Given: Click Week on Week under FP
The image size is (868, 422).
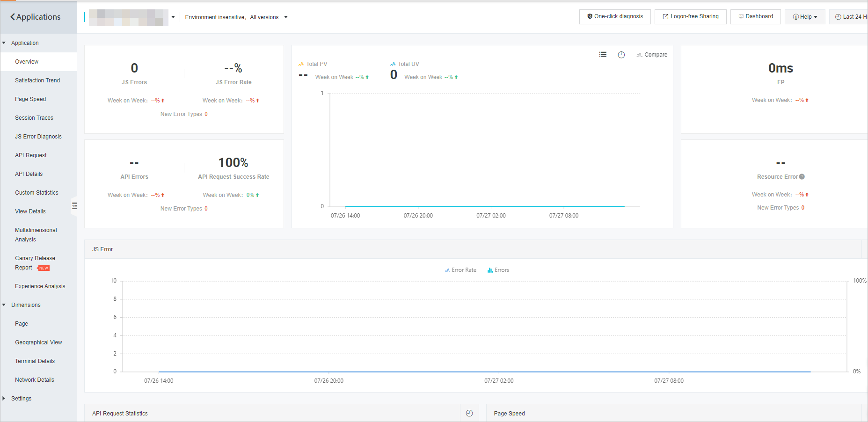Looking at the screenshot, I should click(780, 100).
